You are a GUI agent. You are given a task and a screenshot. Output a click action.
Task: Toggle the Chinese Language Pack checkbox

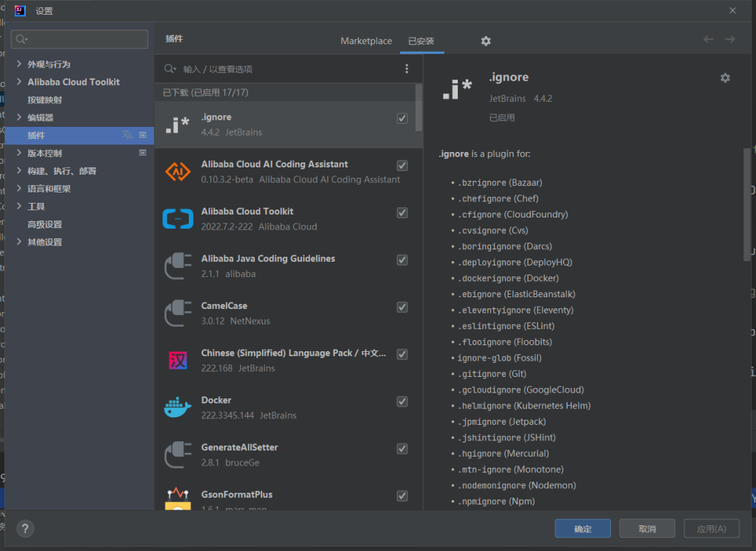coord(402,355)
